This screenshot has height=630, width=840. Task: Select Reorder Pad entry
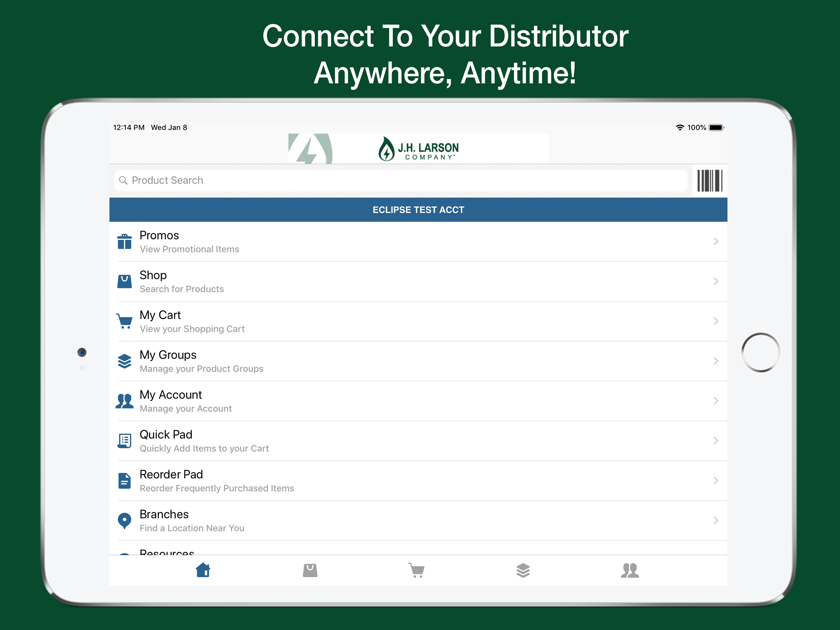click(418, 481)
